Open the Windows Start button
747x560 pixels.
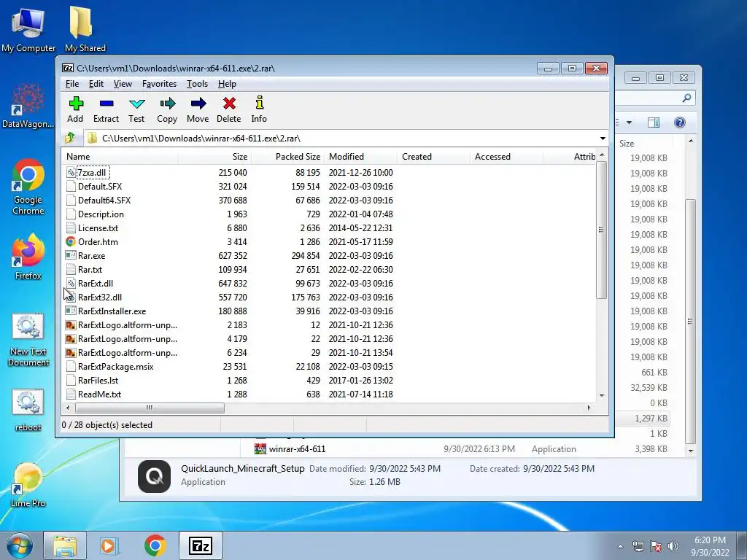20,545
